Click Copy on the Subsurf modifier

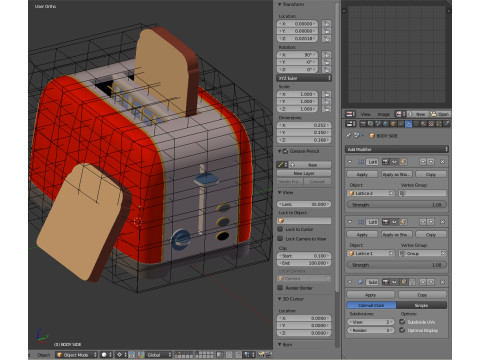tap(422, 295)
